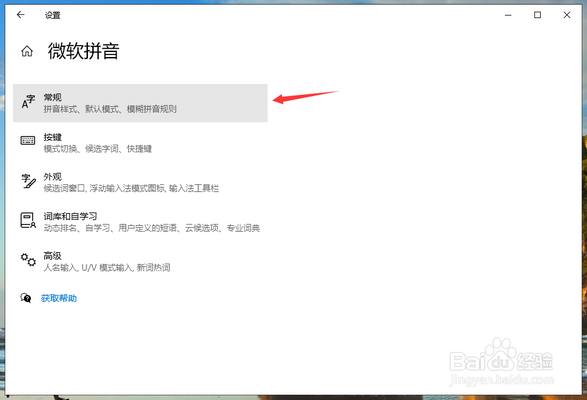Select the 词库和自学习 dictionary icon
This screenshot has width=587, height=400.
pos(28,220)
